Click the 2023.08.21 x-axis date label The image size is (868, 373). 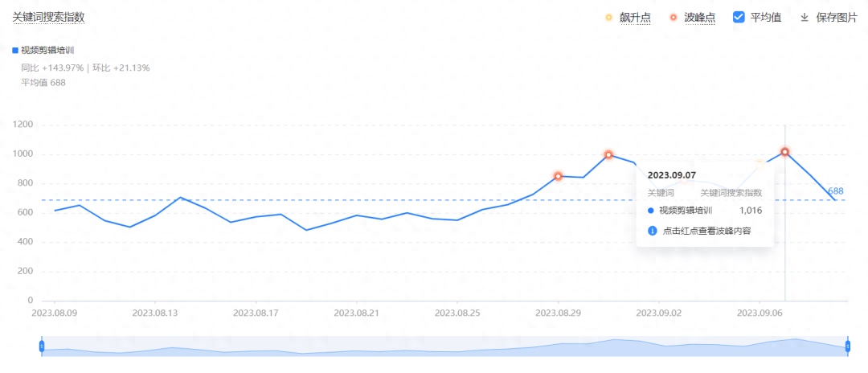[356, 312]
